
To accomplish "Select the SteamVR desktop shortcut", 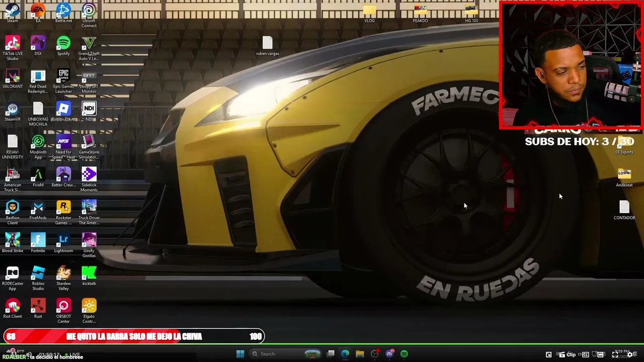I will [13, 112].
